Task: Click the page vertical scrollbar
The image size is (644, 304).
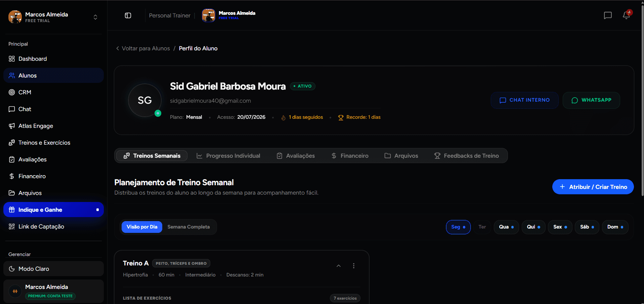Action: click(642, 101)
